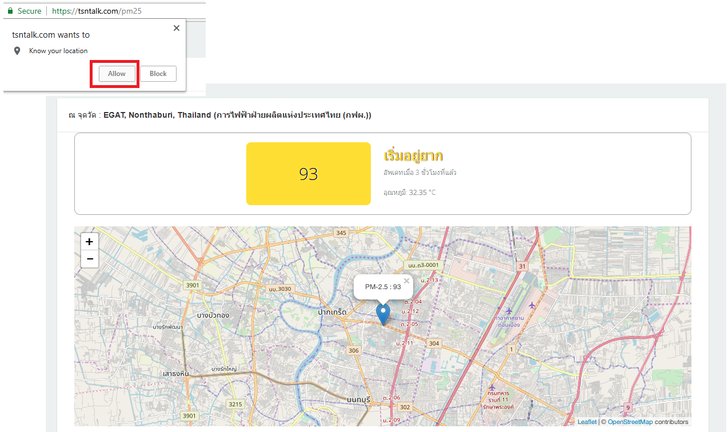Close the location permission popup
728x432 pixels.
pos(177,29)
